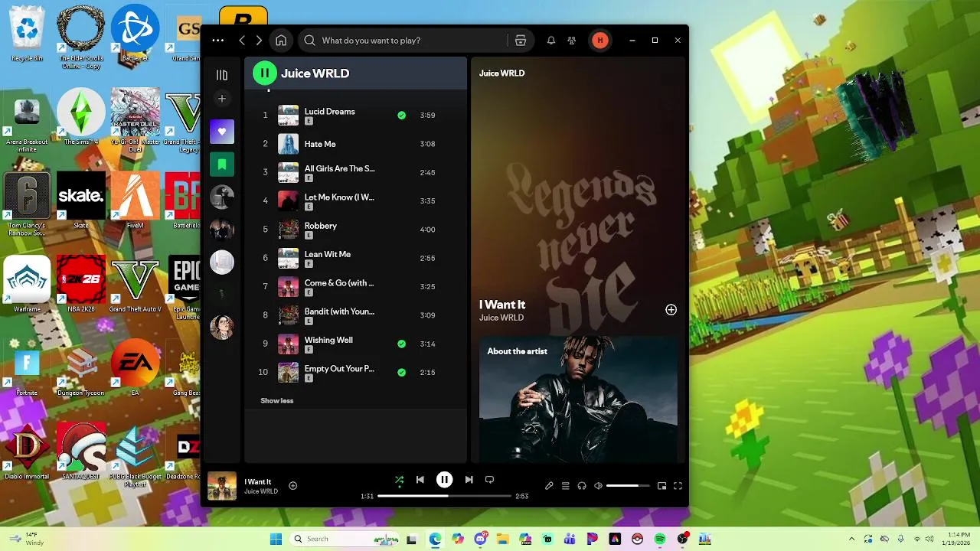Toggle saved checkmark on Lucid Dreams

401,116
